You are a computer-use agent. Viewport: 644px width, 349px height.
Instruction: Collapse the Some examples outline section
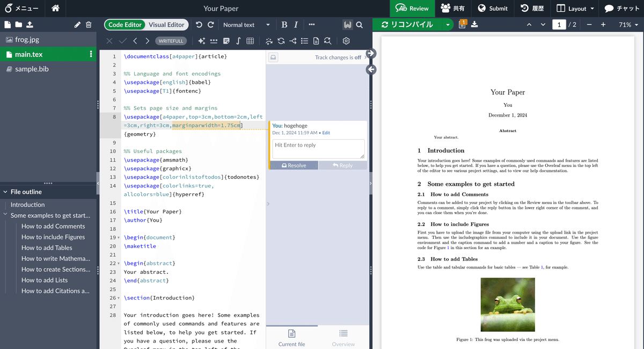click(x=5, y=215)
